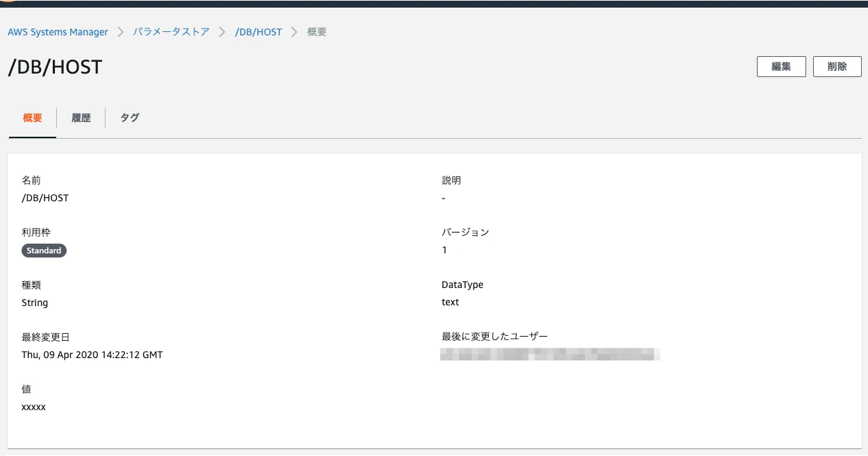Screen dimensions: 868x456
Task: Select the 概要 overview tab
Action: click(x=31, y=117)
